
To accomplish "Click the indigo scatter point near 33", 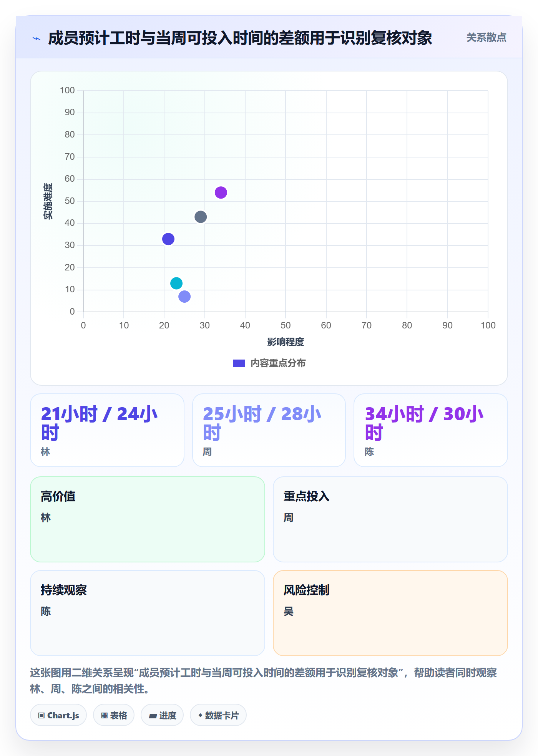I will point(168,239).
